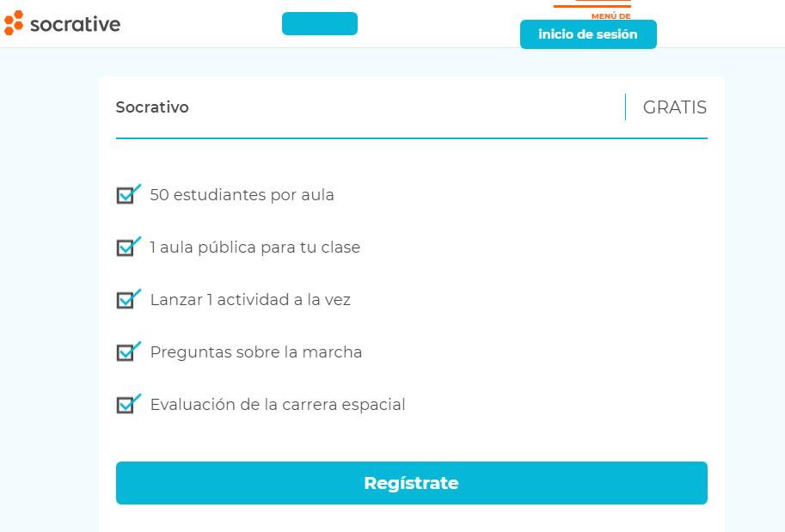The height and width of the screenshot is (532, 785).
Task: Toggle the 50 estudiantes por aula checkbox
Action: tap(127, 195)
